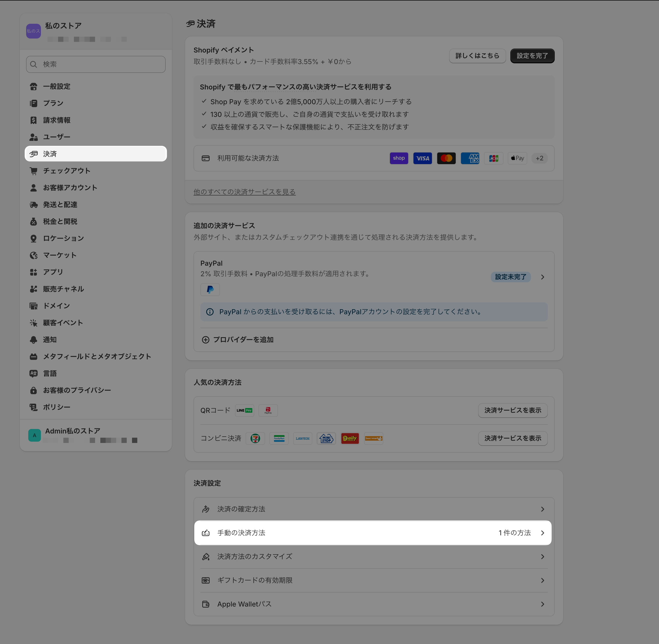Expand the +2 more payment methods badge

(539, 158)
